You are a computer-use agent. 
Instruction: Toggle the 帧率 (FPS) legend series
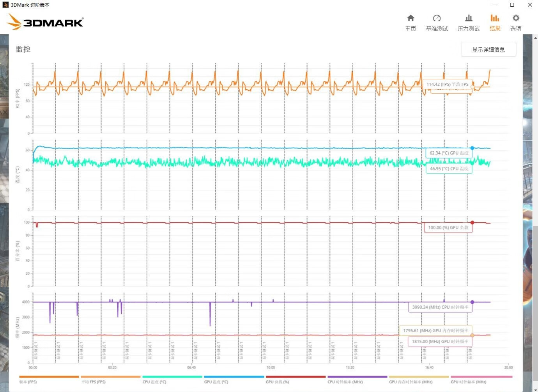pyautogui.click(x=28, y=382)
